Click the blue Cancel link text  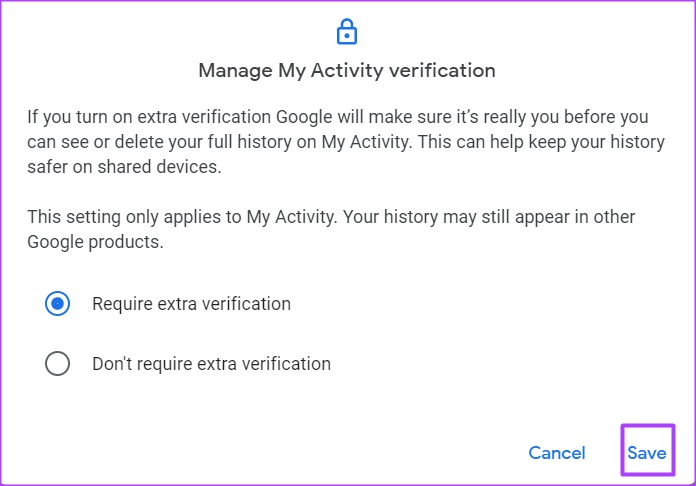point(557,453)
